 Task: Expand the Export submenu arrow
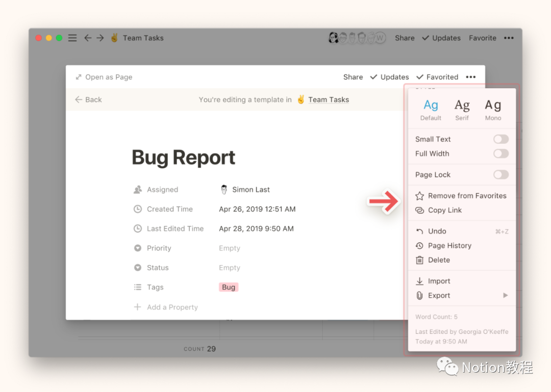[505, 296]
